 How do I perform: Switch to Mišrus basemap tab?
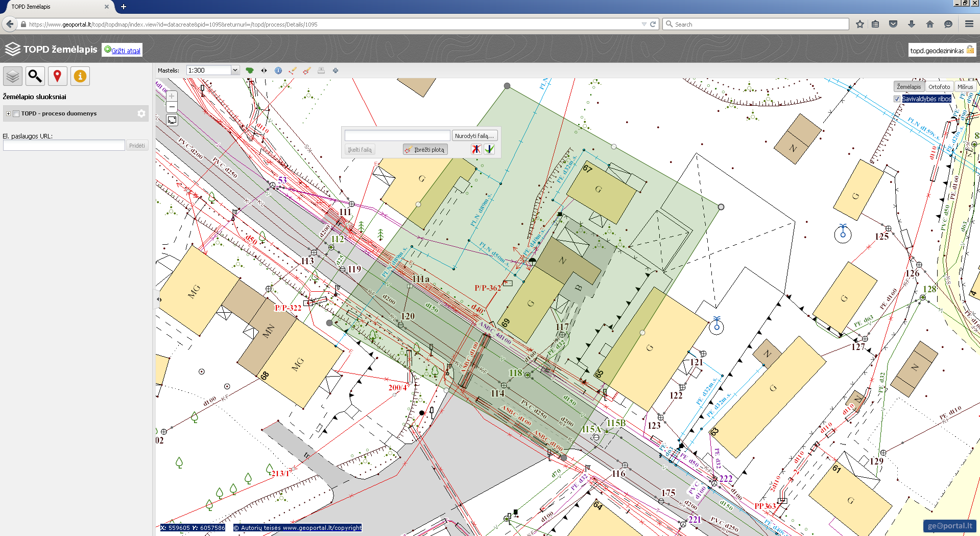965,87
